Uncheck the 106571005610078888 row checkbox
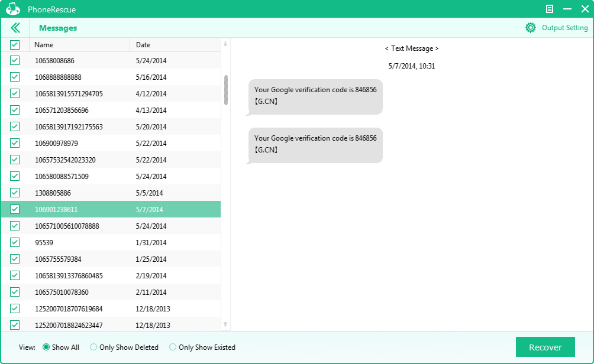The width and height of the screenshot is (594, 364). click(x=15, y=226)
